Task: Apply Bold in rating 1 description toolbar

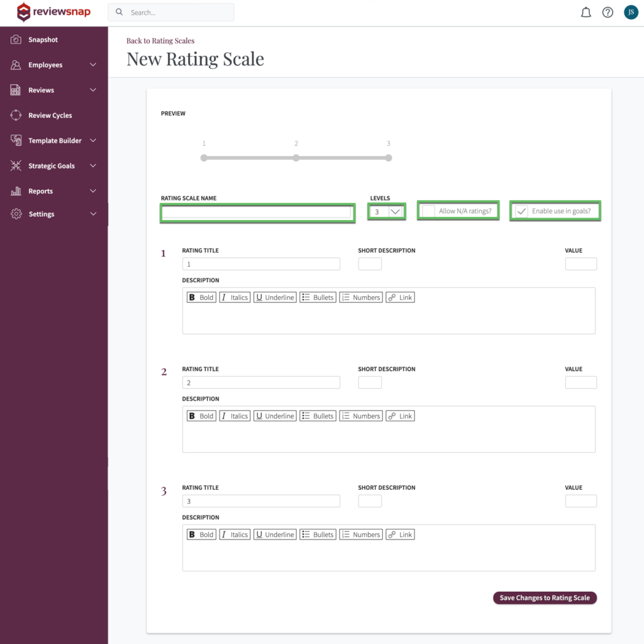Action: point(201,297)
